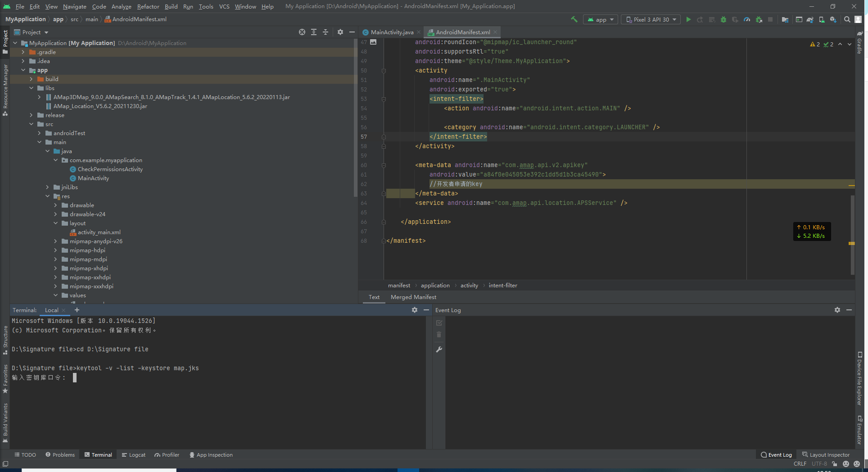Click the application breadcrumb in editor
The width and height of the screenshot is (868, 472).
[435, 286]
